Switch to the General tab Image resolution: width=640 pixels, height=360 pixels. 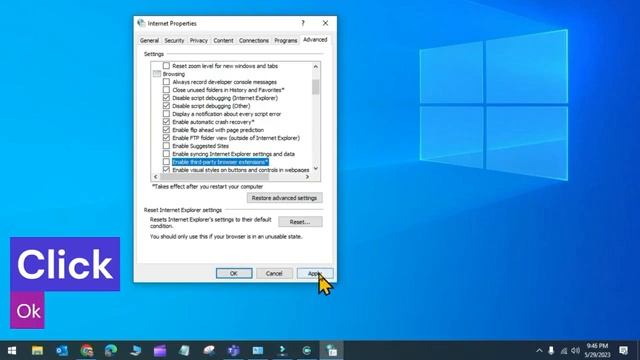click(149, 40)
